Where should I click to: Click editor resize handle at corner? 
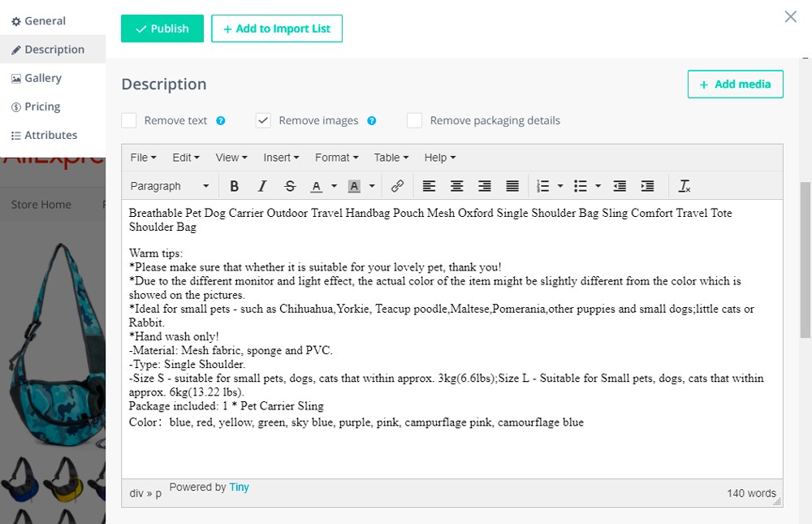click(x=777, y=501)
